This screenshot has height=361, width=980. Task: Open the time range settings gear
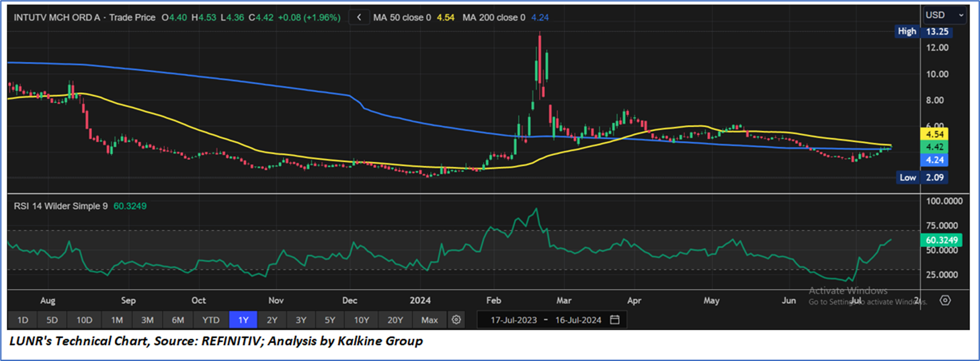[x=457, y=319]
